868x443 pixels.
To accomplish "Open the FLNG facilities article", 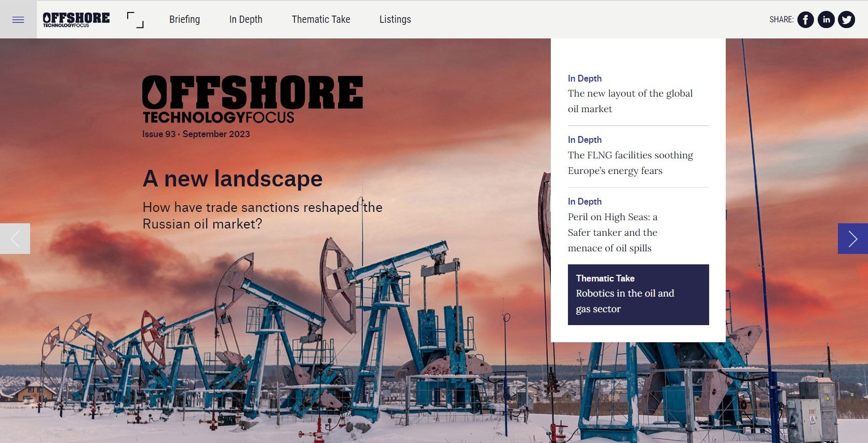I will click(630, 163).
